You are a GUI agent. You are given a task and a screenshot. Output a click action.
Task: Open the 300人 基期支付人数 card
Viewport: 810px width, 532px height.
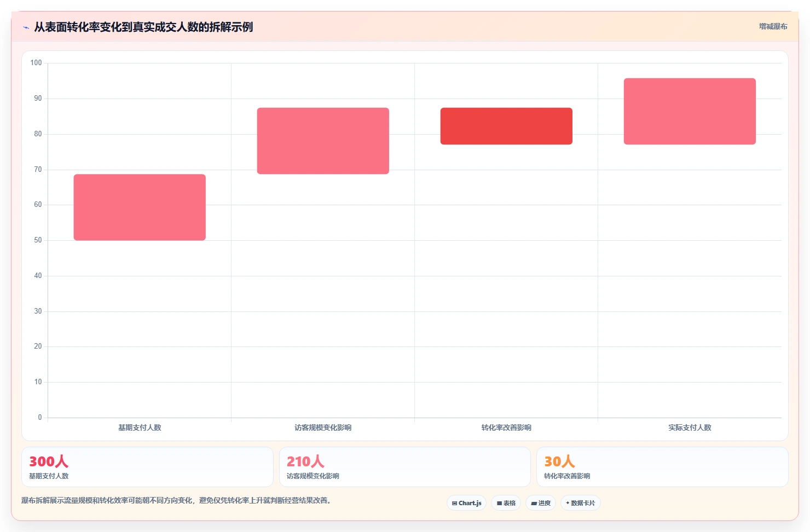coord(147,467)
